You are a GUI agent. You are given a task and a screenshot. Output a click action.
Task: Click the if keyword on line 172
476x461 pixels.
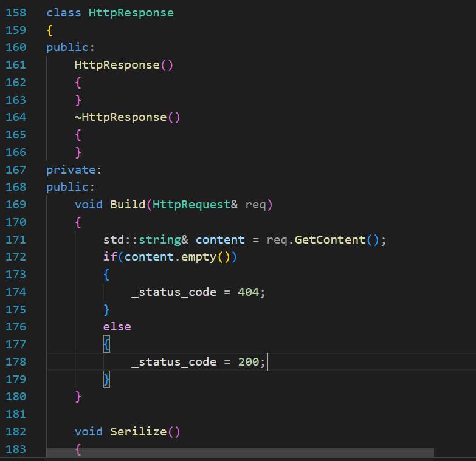click(110, 257)
